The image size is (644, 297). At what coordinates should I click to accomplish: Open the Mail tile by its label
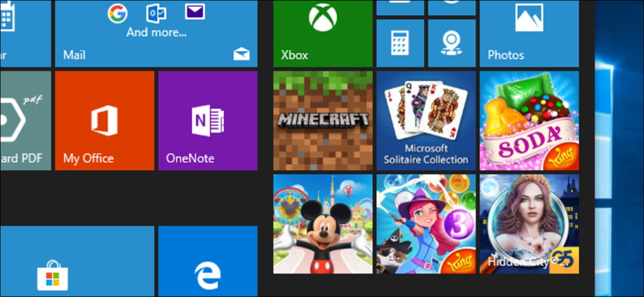[x=74, y=55]
